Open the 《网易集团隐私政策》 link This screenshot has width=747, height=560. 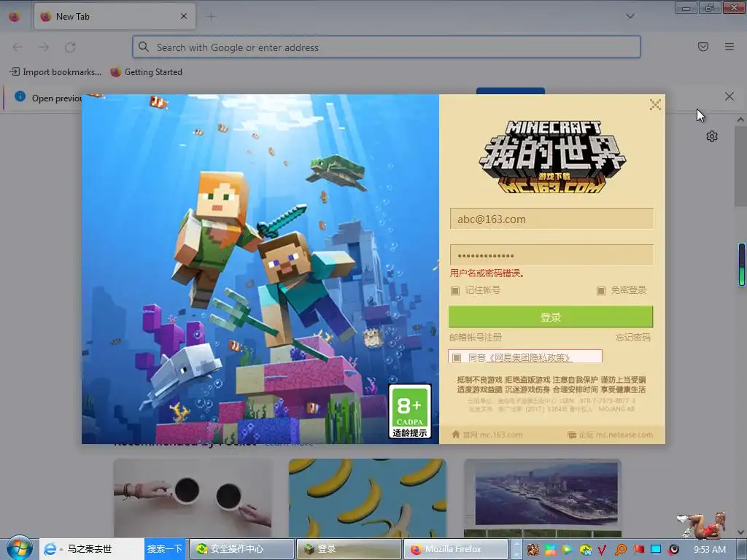(530, 357)
